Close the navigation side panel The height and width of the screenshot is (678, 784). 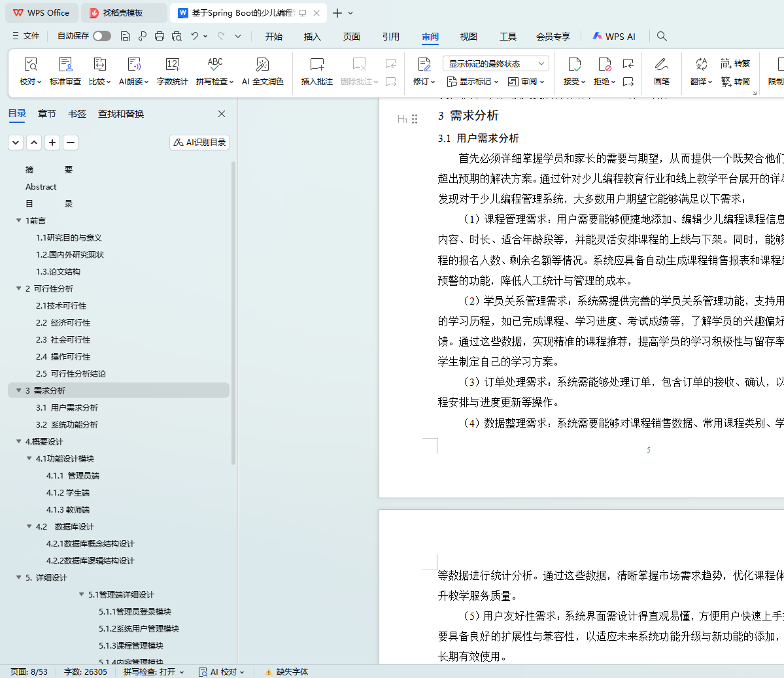click(222, 114)
